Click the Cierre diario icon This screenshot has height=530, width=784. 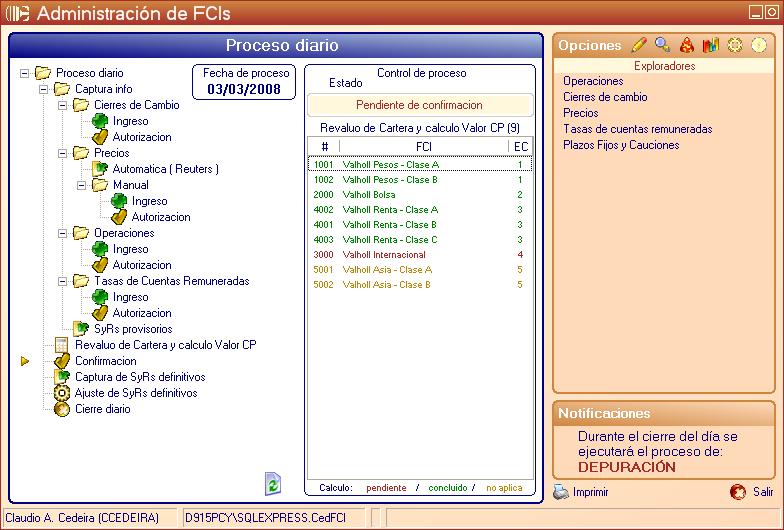62,409
